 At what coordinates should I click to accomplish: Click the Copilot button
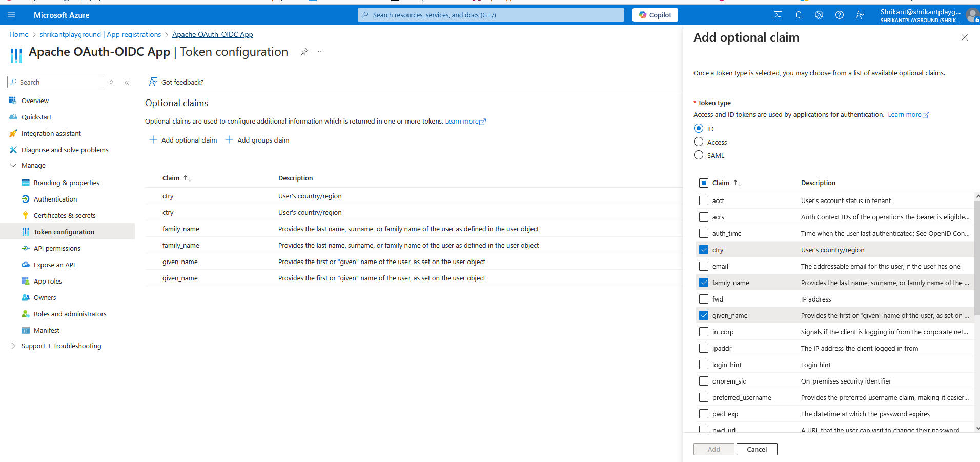pos(655,15)
